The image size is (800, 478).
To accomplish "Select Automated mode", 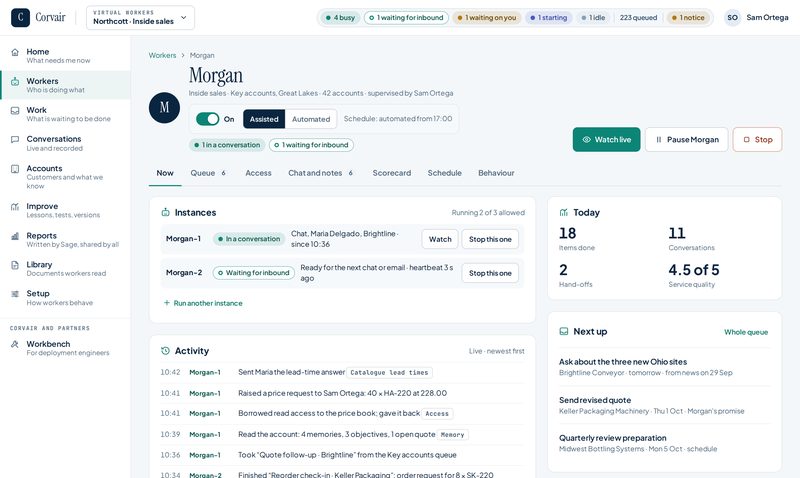I will tap(311, 119).
